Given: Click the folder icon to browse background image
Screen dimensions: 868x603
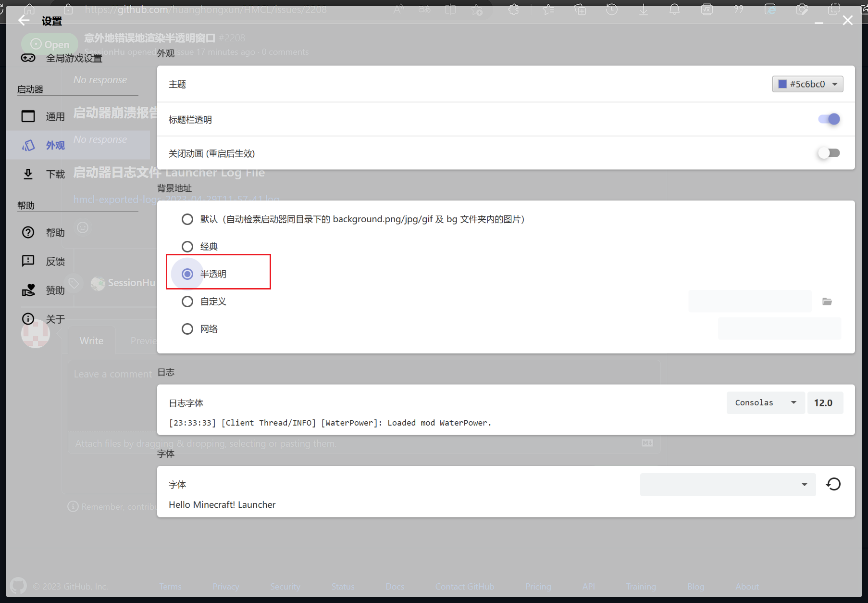Looking at the screenshot, I should click(x=827, y=301).
